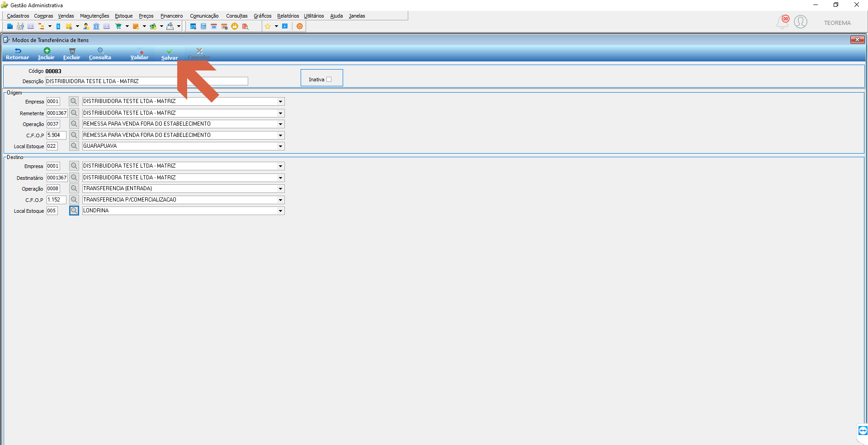Open the calculator icon in toolbar
This screenshot has width=868, height=445.
point(203,26)
